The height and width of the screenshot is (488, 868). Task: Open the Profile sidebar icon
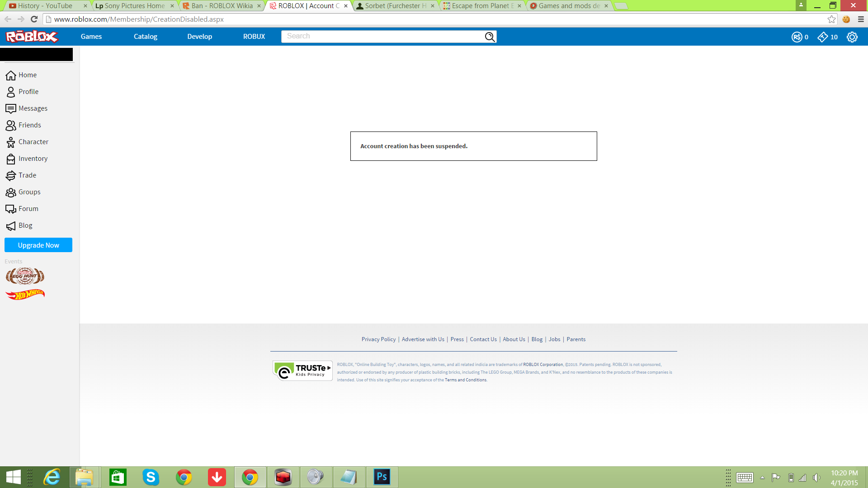(11, 91)
